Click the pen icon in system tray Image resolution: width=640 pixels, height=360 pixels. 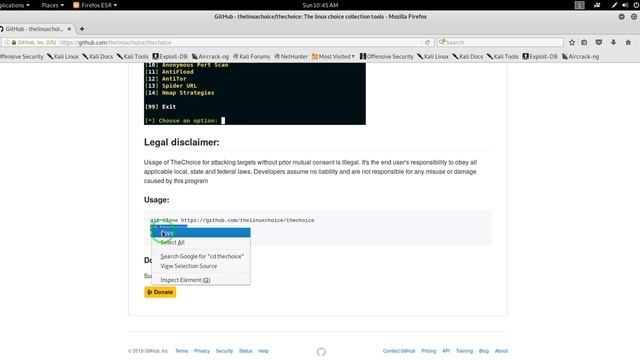point(614,5)
